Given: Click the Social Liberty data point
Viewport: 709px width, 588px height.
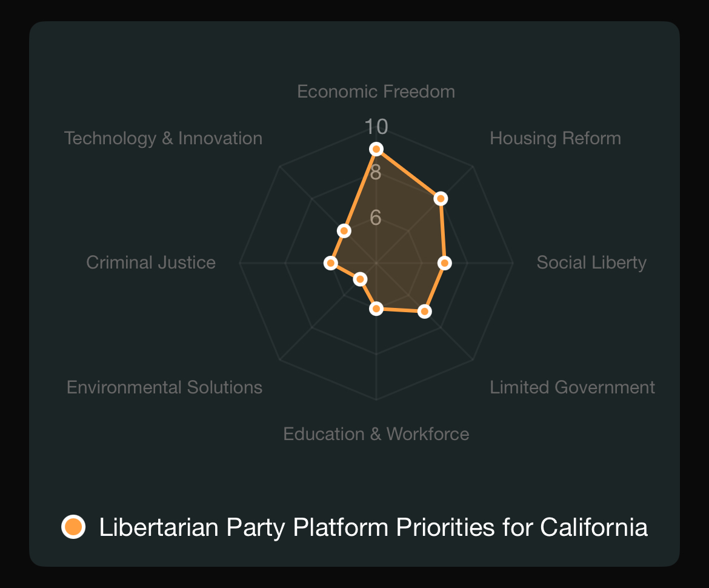Looking at the screenshot, I should [444, 263].
